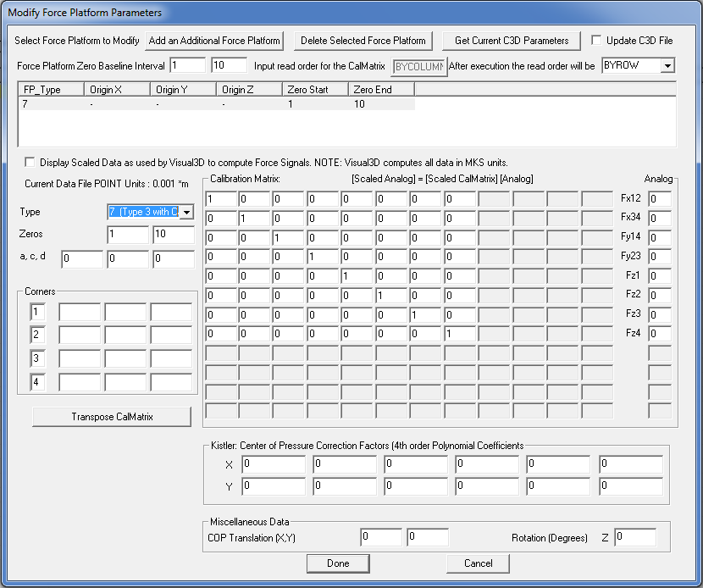Click the Done button
Screen dimensions: 703x588
pos(338,563)
